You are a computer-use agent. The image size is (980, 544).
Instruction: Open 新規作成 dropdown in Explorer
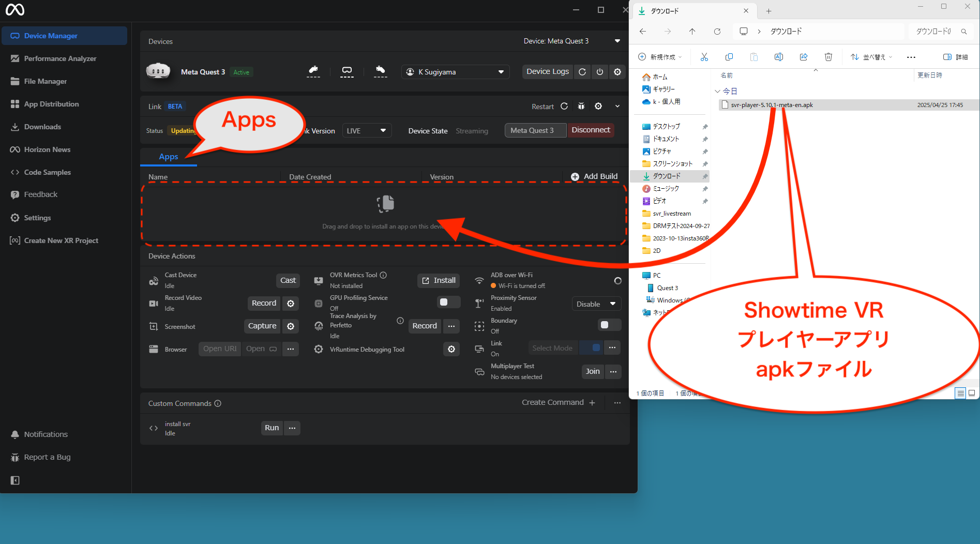[660, 57]
